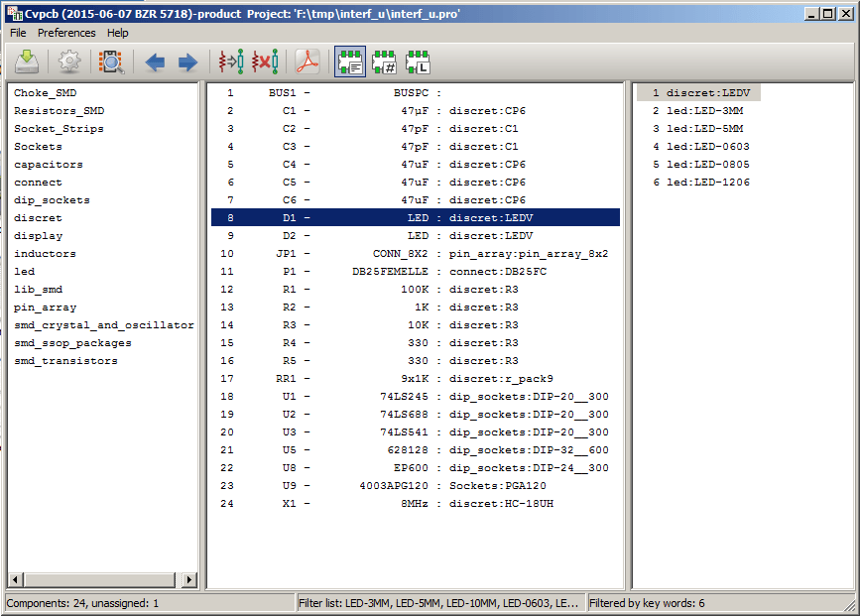Toggle filter footprints by library
Image resolution: width=860 pixels, height=616 pixels.
tap(417, 62)
